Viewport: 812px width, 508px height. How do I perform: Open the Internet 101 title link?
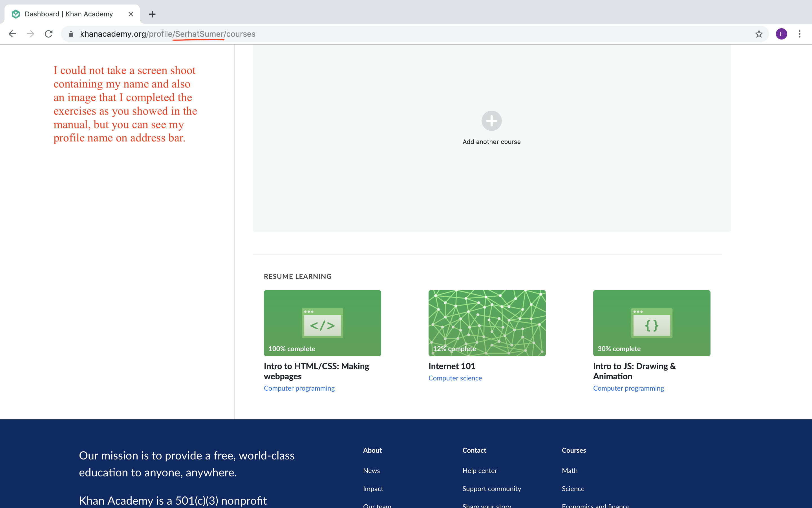coord(452,366)
